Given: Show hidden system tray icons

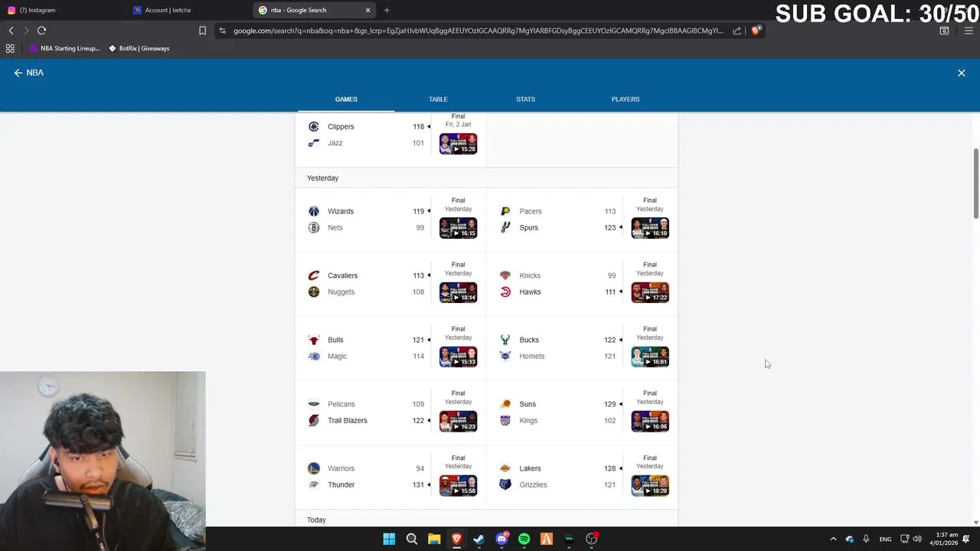Looking at the screenshot, I should coord(833,539).
